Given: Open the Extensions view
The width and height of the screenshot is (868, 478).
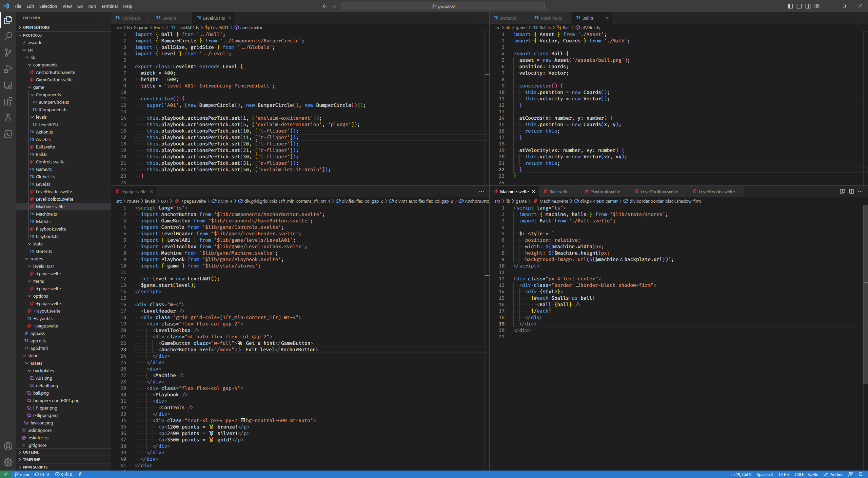Looking at the screenshot, I should pyautogui.click(x=8, y=101).
